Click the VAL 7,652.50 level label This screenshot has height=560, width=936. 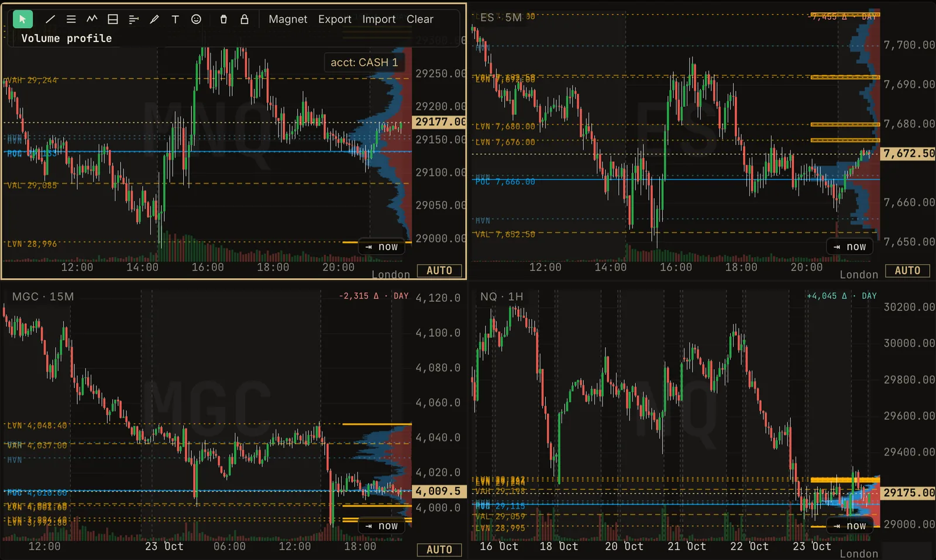tap(505, 234)
